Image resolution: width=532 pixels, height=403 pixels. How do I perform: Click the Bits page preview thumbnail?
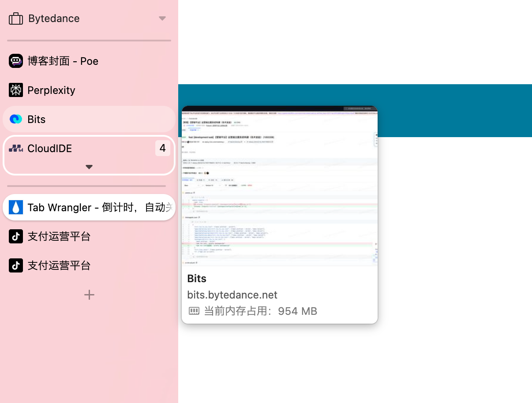pyautogui.click(x=280, y=186)
